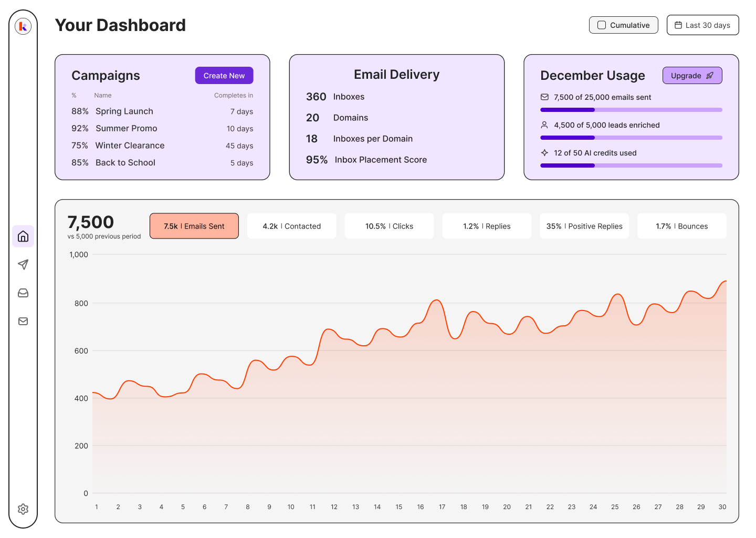The height and width of the screenshot is (538, 756).
Task: Click the envelope icon beside emails sent
Action: pyautogui.click(x=544, y=97)
